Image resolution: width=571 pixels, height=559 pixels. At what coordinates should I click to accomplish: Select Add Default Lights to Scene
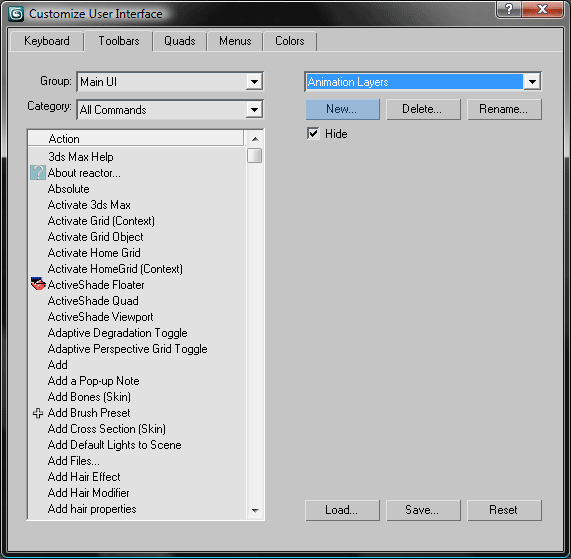115,445
